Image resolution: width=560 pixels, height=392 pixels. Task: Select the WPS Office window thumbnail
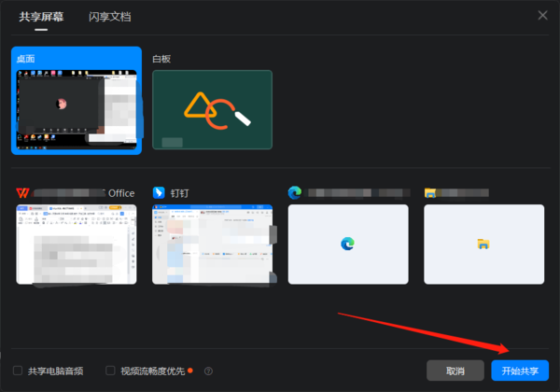click(77, 245)
